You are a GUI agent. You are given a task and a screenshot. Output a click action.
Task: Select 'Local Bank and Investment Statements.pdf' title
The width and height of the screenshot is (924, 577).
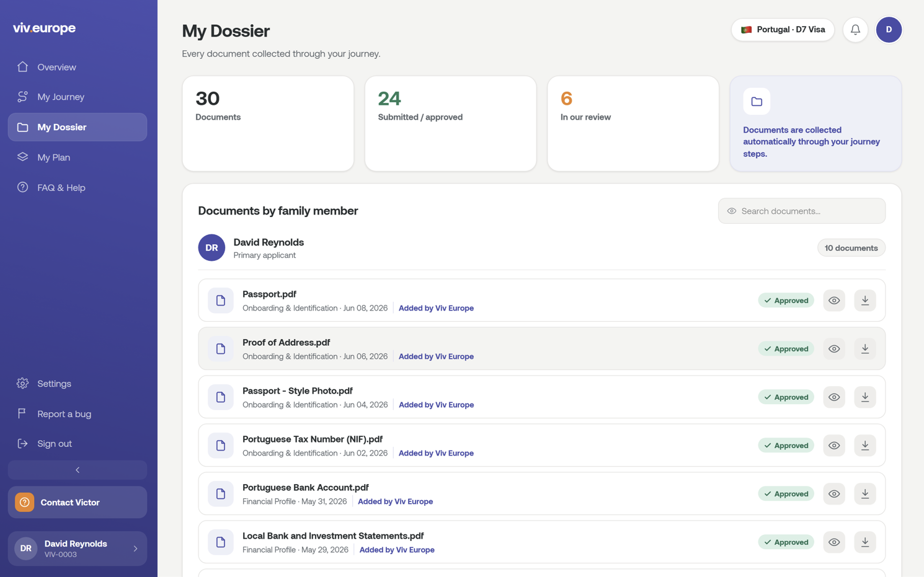click(x=333, y=536)
